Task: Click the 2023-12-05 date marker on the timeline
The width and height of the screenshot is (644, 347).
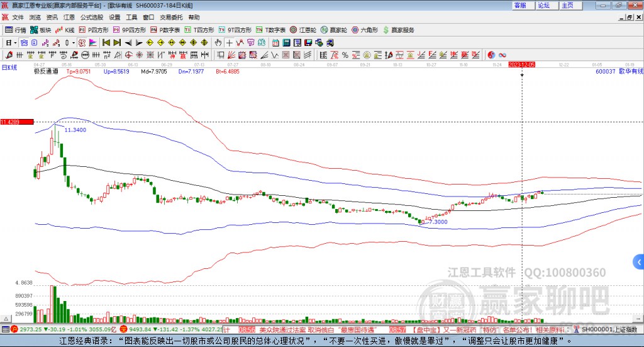Action: tap(521, 65)
